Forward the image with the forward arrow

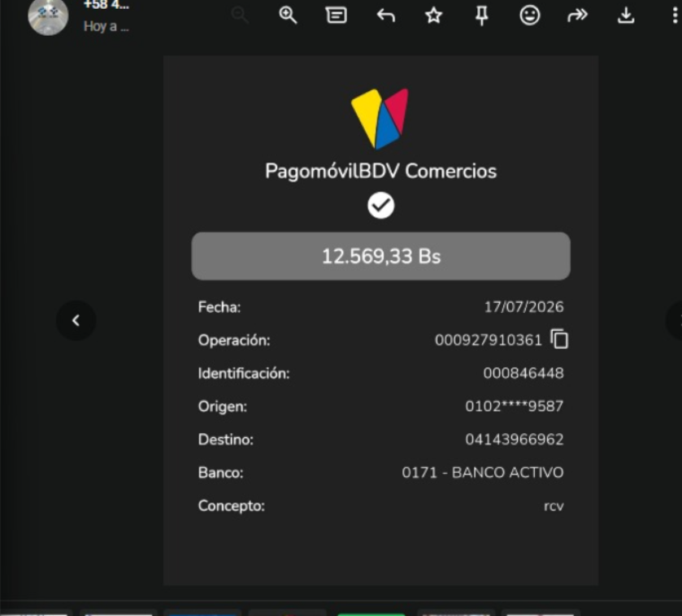coord(578,15)
